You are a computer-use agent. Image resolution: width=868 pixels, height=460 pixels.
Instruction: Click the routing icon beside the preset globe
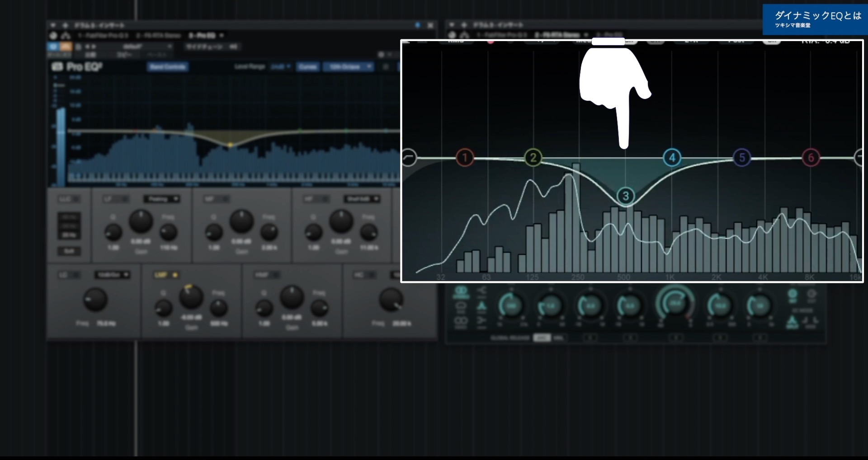pos(66,35)
